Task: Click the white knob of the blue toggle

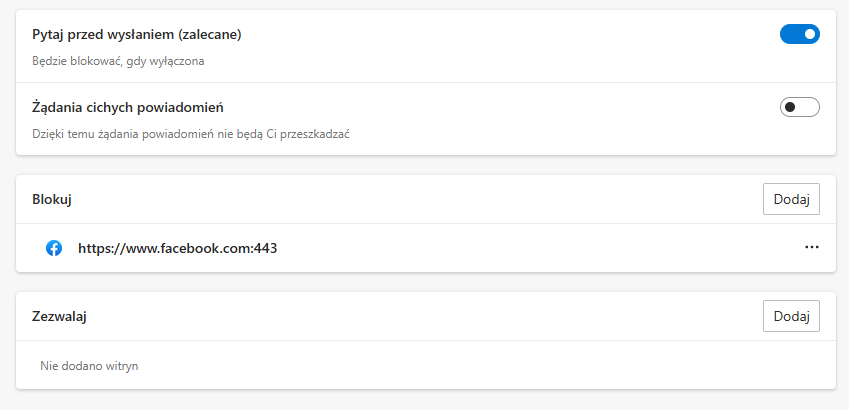Action: coord(809,34)
